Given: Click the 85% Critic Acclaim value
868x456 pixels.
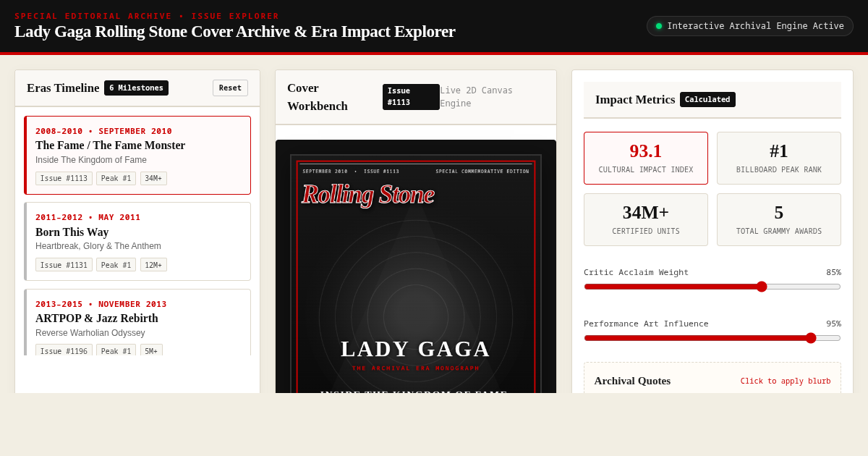Looking at the screenshot, I should [833, 272].
